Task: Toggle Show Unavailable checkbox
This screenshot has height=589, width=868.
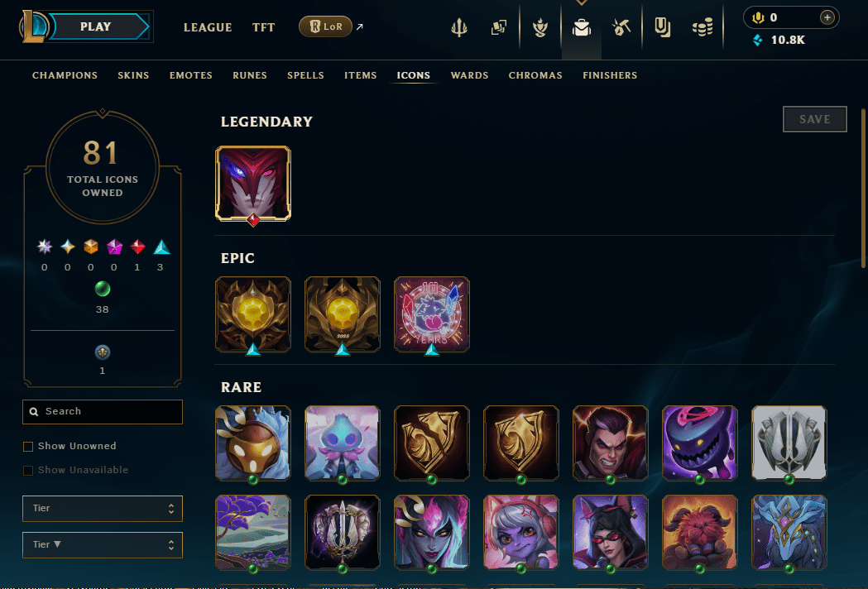Action: click(28, 471)
